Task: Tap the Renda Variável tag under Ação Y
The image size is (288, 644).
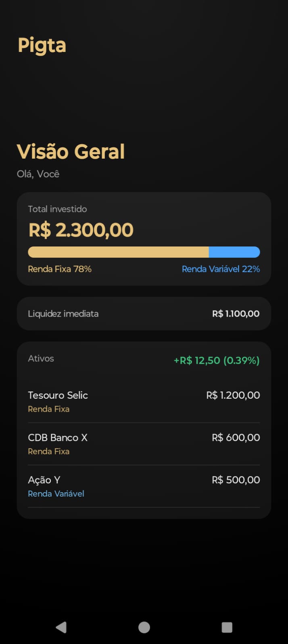Action: pos(56,493)
